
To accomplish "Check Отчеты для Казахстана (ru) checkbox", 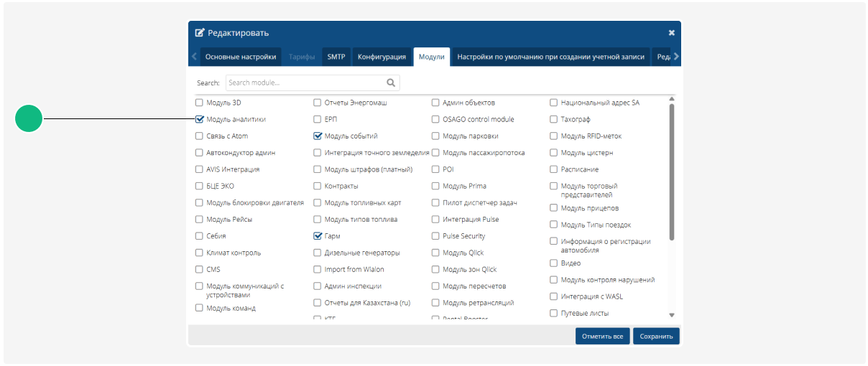I will 318,302.
